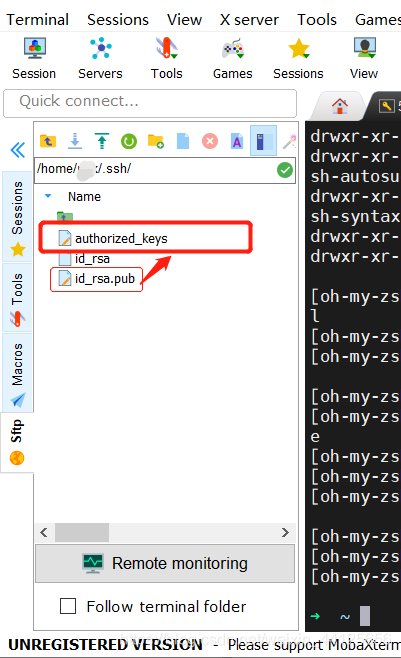Click the Quick connect input field

click(150, 103)
